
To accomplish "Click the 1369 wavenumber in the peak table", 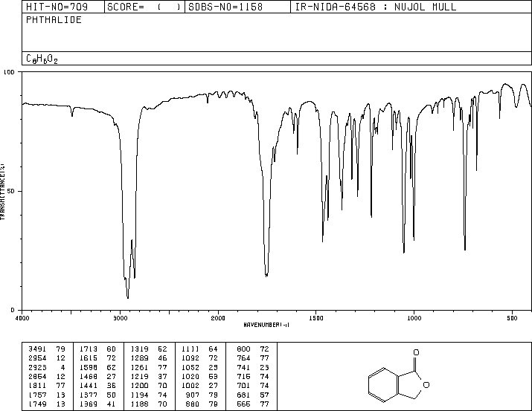I will tap(89, 404).
